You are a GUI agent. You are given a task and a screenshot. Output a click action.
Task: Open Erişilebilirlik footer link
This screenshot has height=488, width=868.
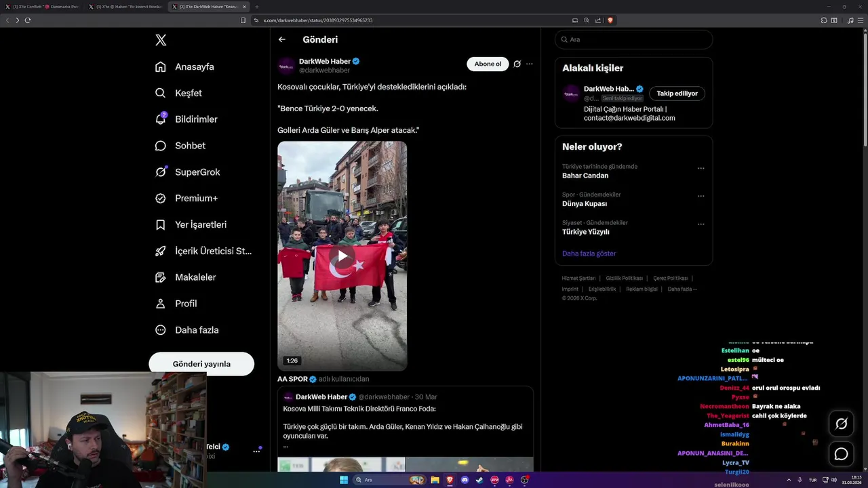(x=602, y=289)
